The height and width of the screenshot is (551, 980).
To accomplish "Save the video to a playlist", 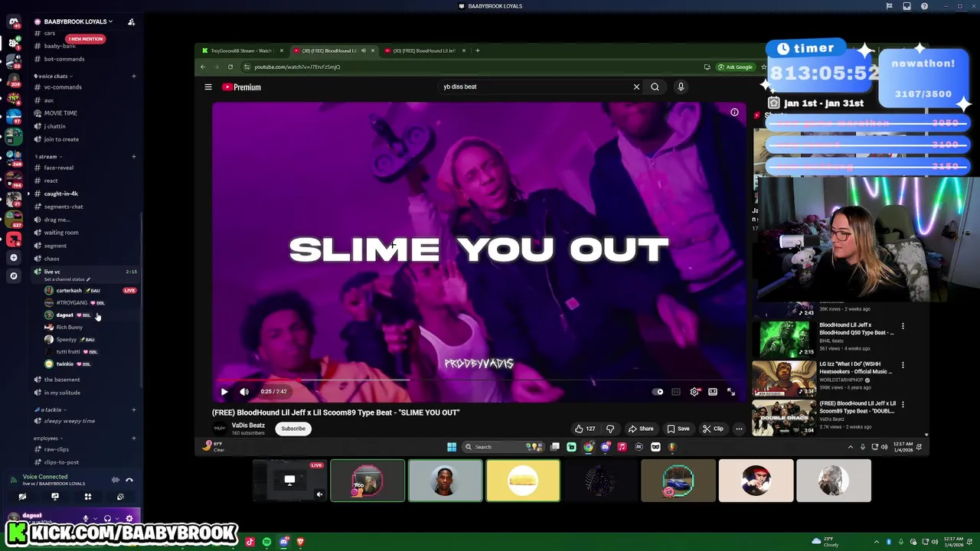I will pos(678,429).
